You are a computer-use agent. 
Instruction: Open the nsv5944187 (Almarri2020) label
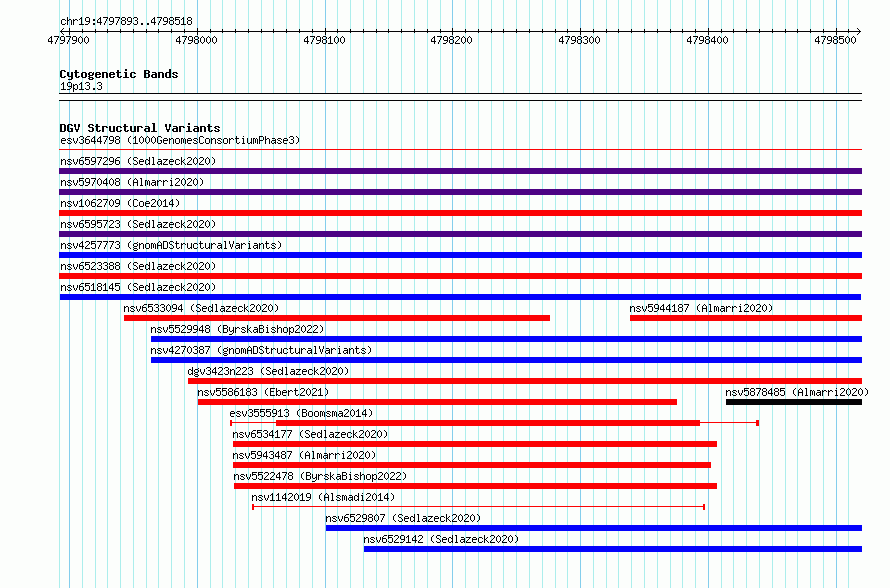pos(701,308)
